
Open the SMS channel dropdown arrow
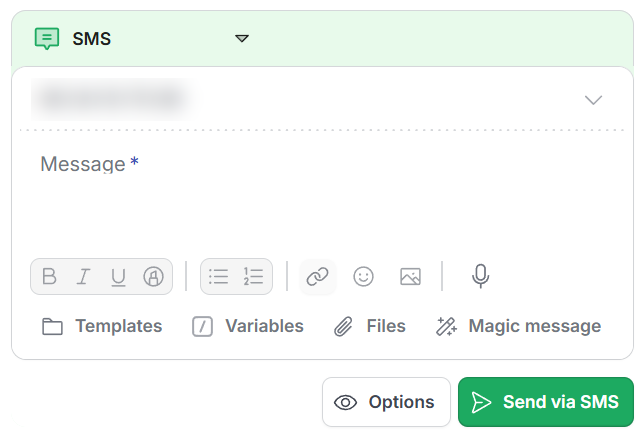click(242, 38)
